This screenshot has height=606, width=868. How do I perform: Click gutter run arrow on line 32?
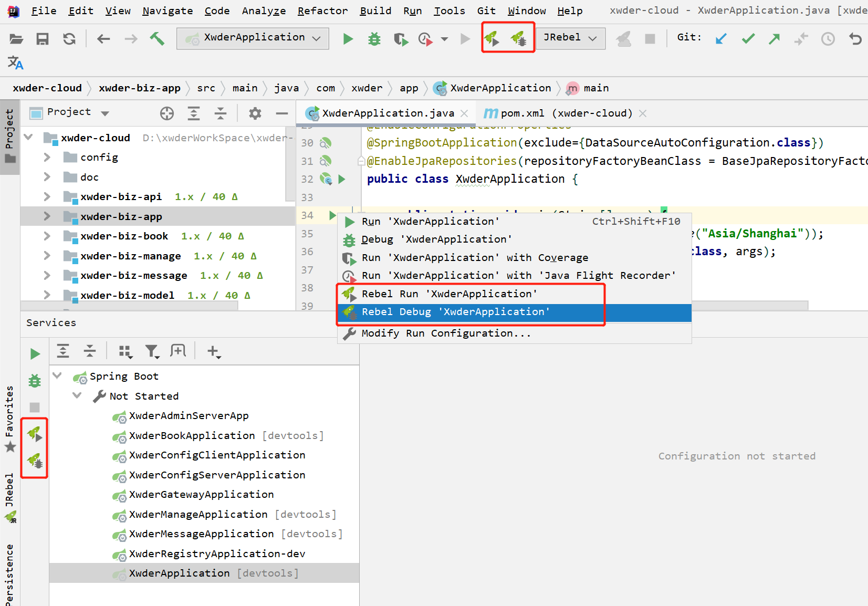(x=342, y=179)
